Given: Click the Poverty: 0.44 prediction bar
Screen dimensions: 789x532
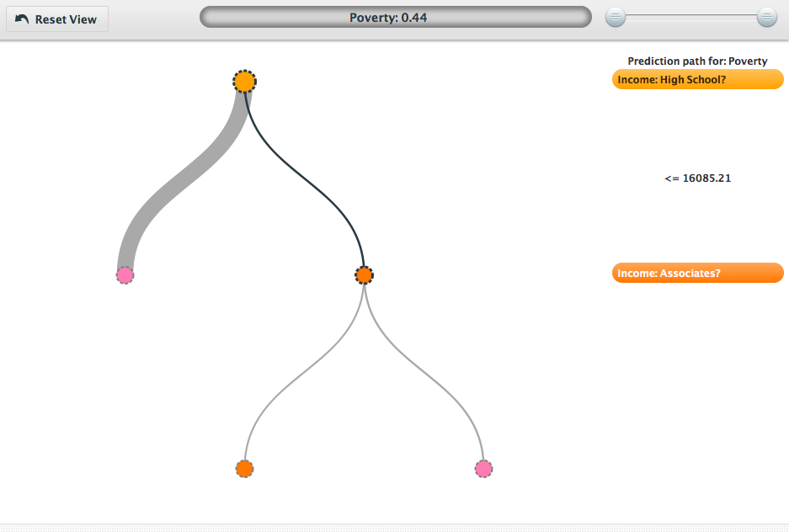Looking at the screenshot, I should pos(395,17).
